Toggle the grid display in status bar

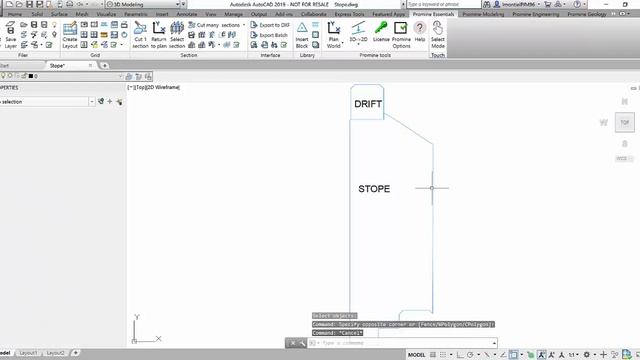(433, 355)
